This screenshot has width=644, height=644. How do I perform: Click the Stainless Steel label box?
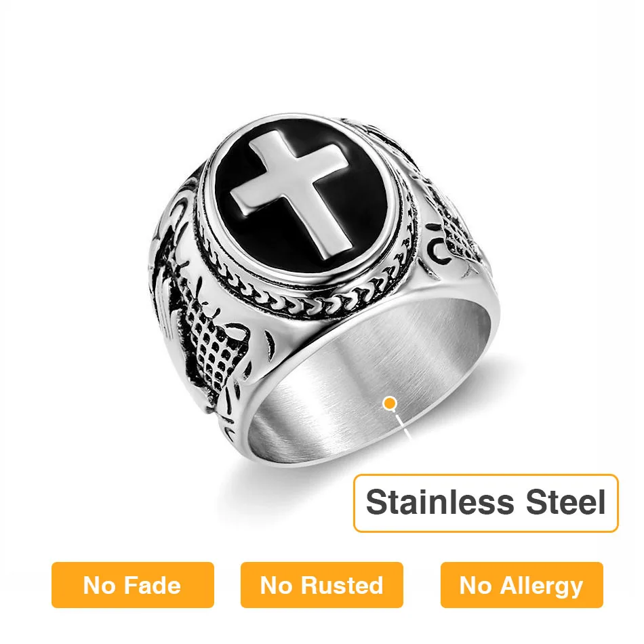tap(486, 503)
